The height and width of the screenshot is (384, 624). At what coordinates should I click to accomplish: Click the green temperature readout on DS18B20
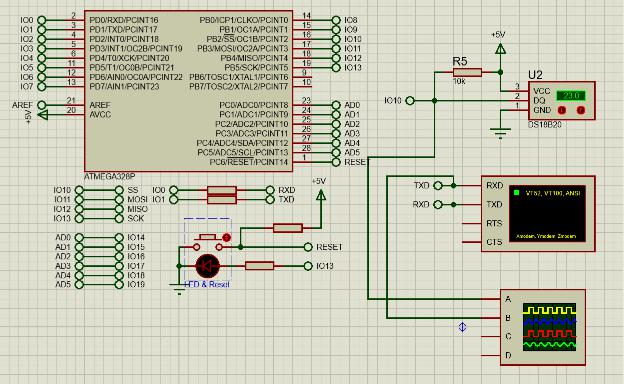571,96
